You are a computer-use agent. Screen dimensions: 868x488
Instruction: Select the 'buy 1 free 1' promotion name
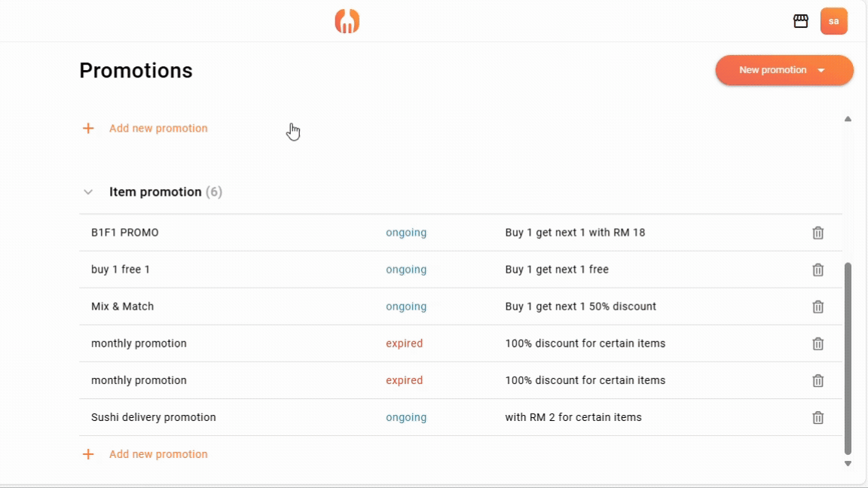[121, 270]
